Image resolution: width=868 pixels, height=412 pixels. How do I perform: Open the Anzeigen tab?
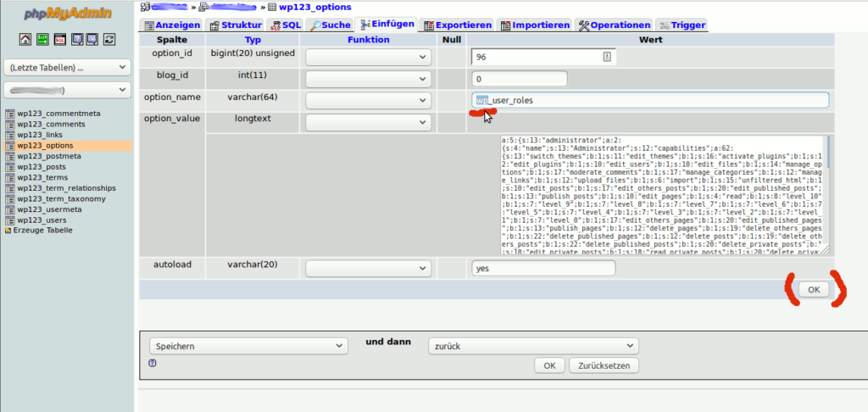172,25
